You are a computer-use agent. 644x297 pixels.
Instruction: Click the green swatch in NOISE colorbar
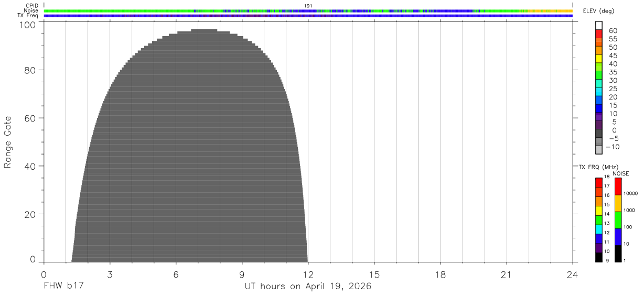pyautogui.click(x=618, y=220)
